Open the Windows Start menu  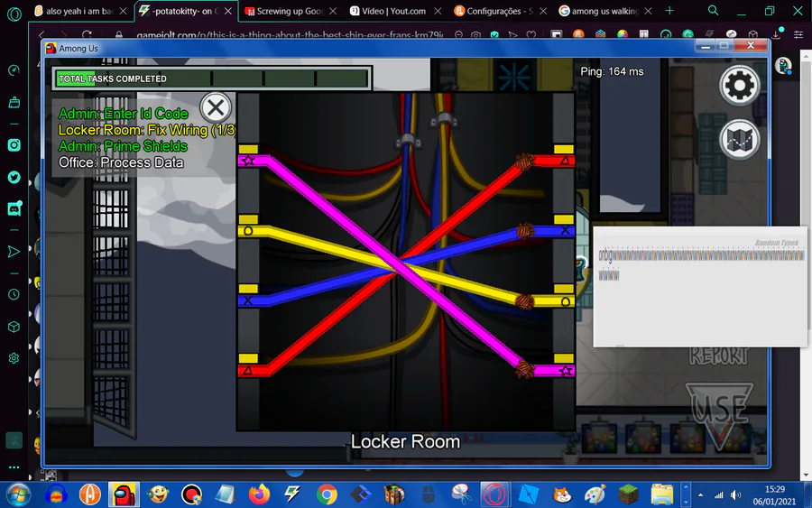18,494
